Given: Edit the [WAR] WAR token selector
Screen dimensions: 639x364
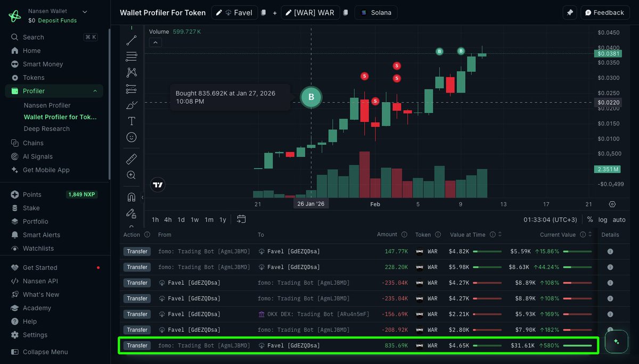Looking at the screenshot, I should [x=310, y=13].
